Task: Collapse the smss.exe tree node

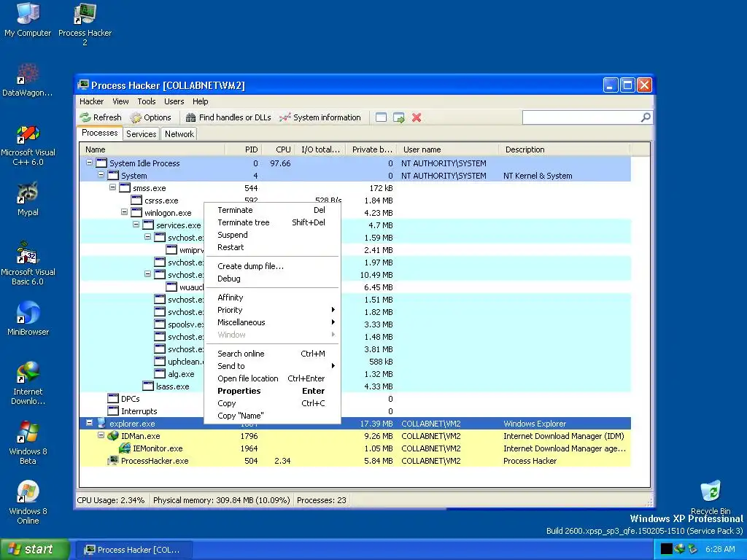Action: coord(112,187)
